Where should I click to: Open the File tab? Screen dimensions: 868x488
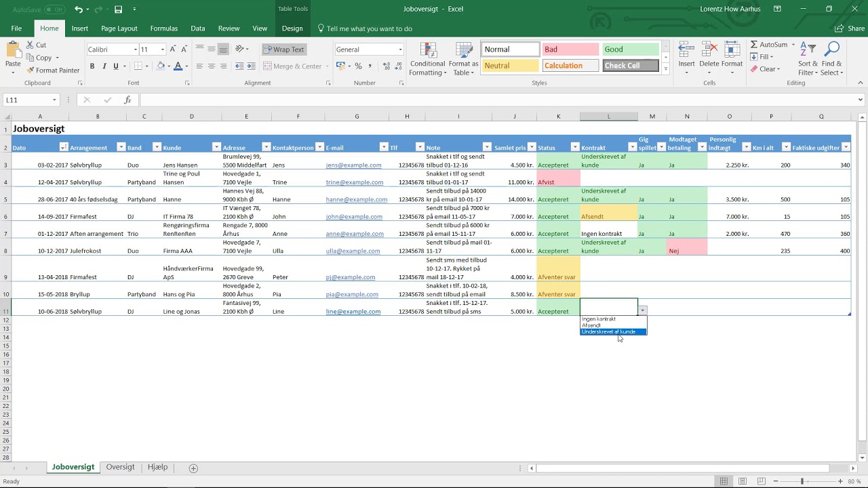(16, 28)
